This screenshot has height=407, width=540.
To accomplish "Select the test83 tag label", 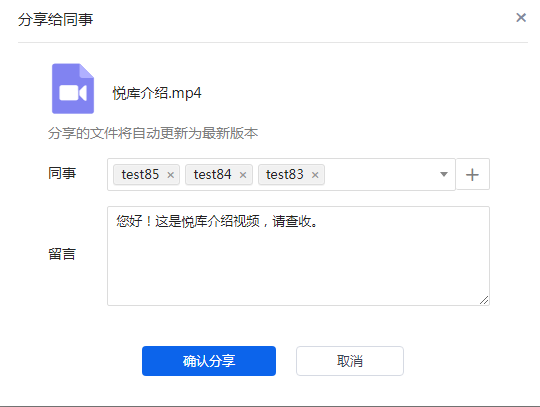I will pos(284,175).
